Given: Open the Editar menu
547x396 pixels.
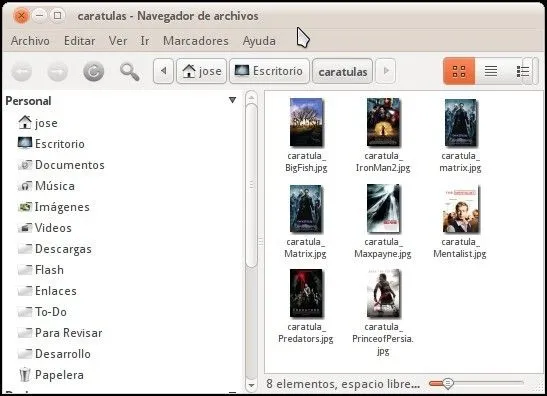Looking at the screenshot, I should [80, 41].
